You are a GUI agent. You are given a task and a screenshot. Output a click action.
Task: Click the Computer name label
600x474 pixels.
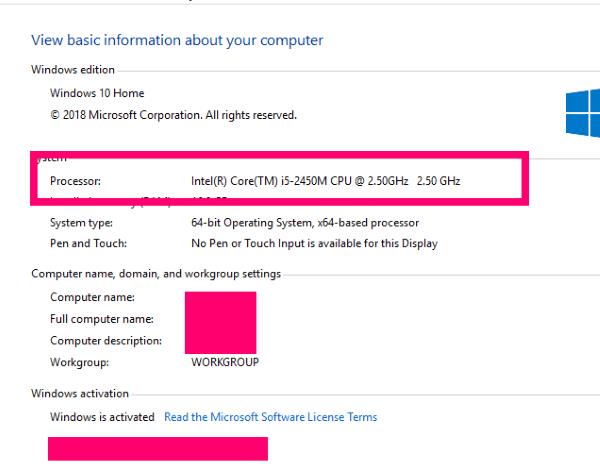[x=92, y=297]
